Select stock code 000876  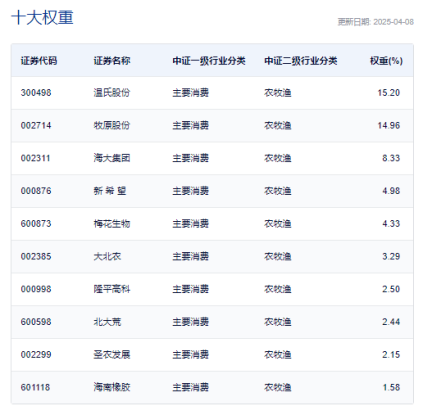[36, 191]
